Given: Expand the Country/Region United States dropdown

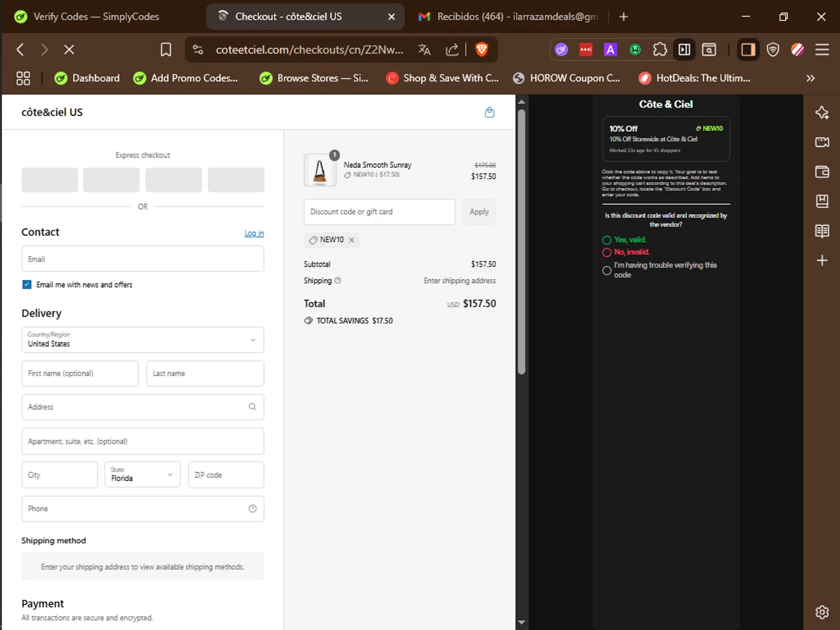Looking at the screenshot, I should tap(143, 340).
